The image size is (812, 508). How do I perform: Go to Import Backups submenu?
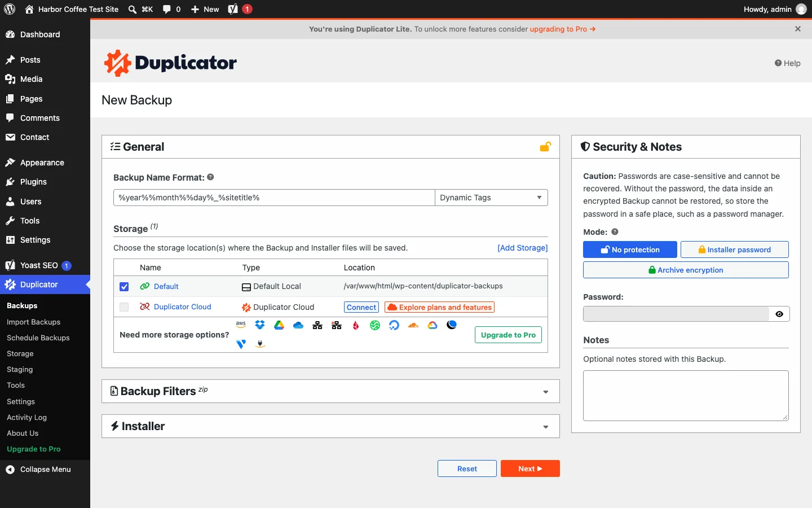tap(33, 322)
